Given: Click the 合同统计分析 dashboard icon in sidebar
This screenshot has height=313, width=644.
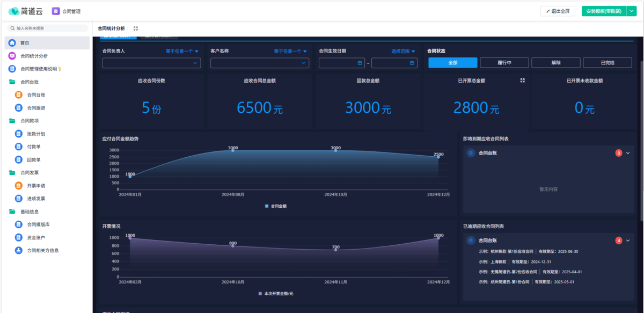Looking at the screenshot, I should point(12,56).
